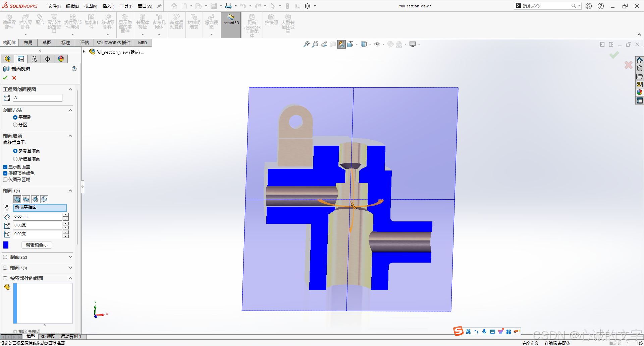The width and height of the screenshot is (644, 346).
Task: Open Display Style icon
Action: click(x=364, y=44)
